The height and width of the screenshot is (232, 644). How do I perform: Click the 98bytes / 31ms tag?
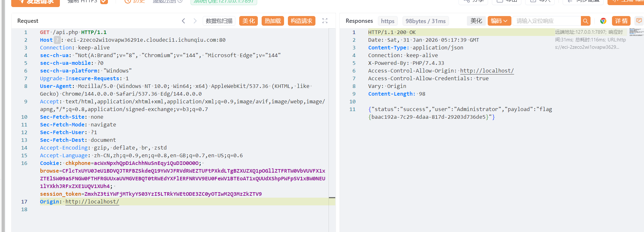pyautogui.click(x=425, y=21)
